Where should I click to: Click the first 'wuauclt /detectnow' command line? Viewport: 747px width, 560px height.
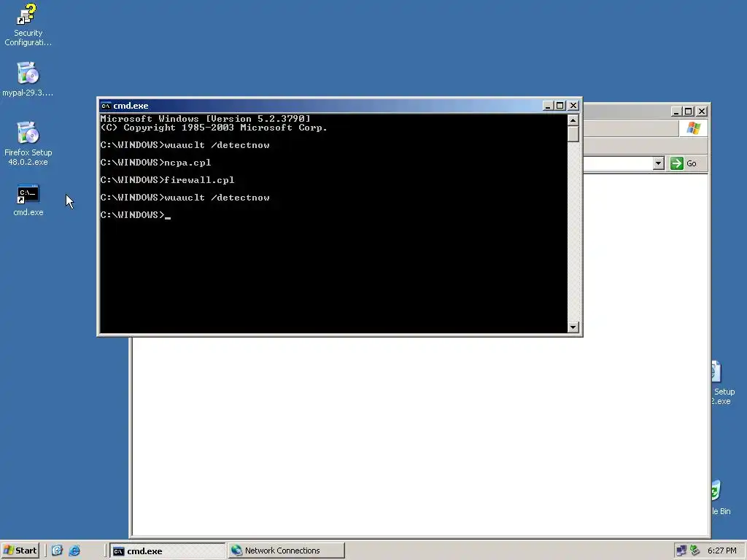click(185, 145)
